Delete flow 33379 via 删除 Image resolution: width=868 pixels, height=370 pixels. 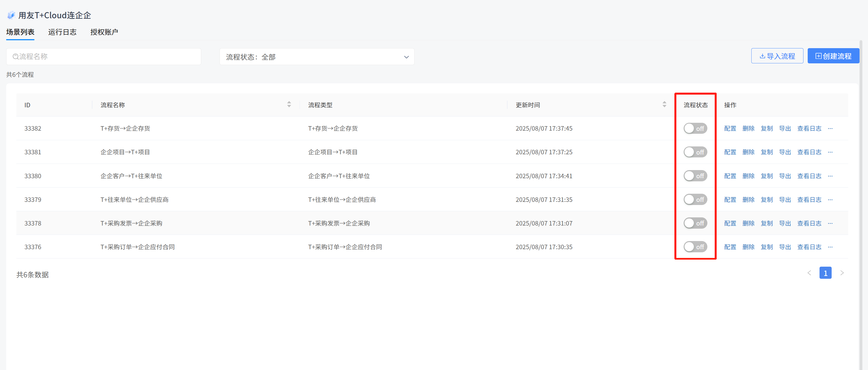(749, 200)
